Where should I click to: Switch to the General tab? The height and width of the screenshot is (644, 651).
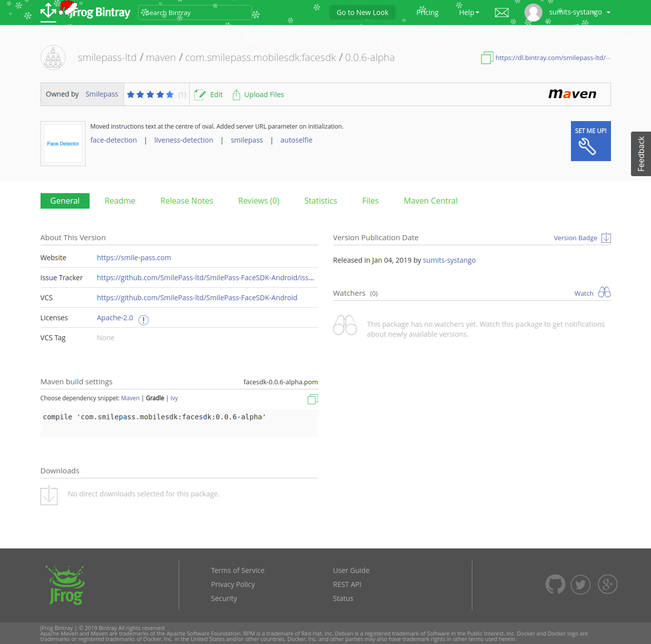coord(65,201)
